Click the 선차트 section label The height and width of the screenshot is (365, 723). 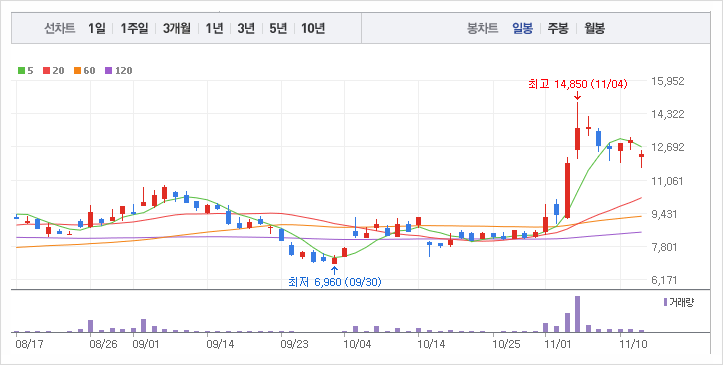59,29
